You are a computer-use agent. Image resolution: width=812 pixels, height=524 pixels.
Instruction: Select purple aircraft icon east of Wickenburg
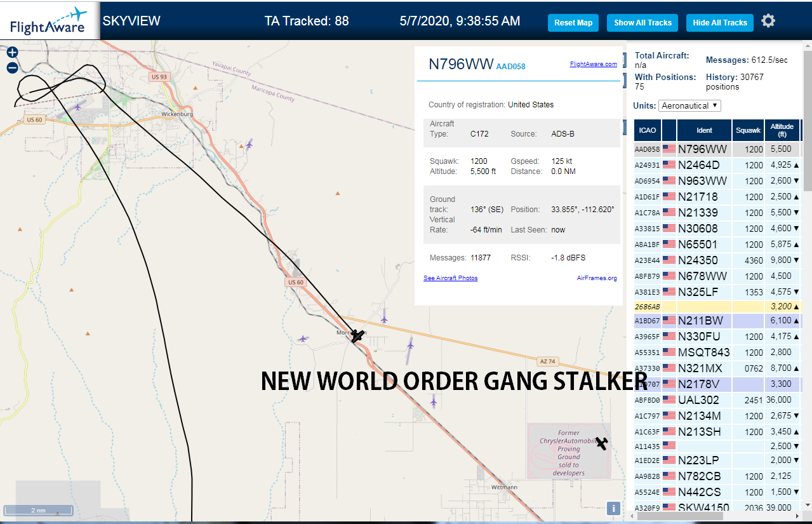(x=249, y=144)
